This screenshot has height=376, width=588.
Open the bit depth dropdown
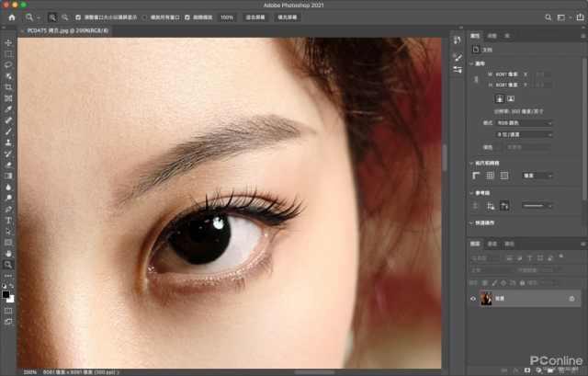(525, 134)
